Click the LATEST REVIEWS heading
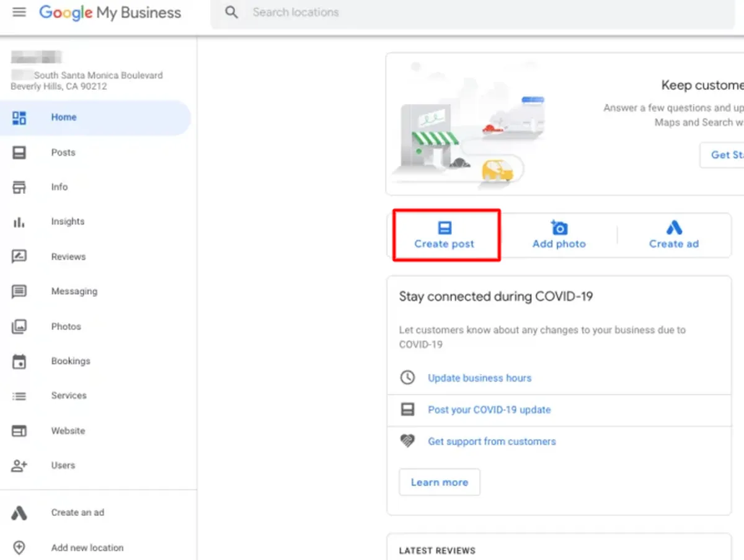The height and width of the screenshot is (560, 744). tap(437, 551)
